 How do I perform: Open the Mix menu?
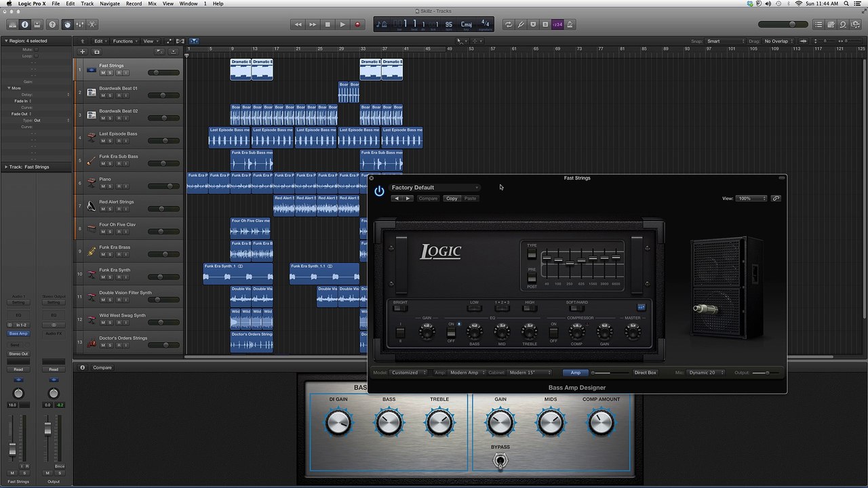point(152,4)
